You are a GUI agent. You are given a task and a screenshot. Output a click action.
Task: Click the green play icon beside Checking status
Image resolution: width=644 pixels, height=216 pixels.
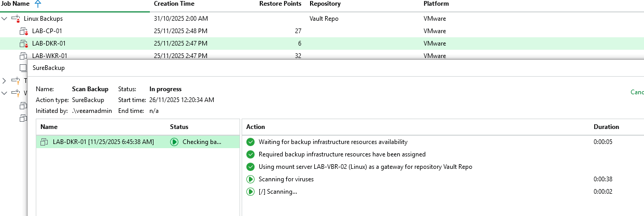[174, 142]
